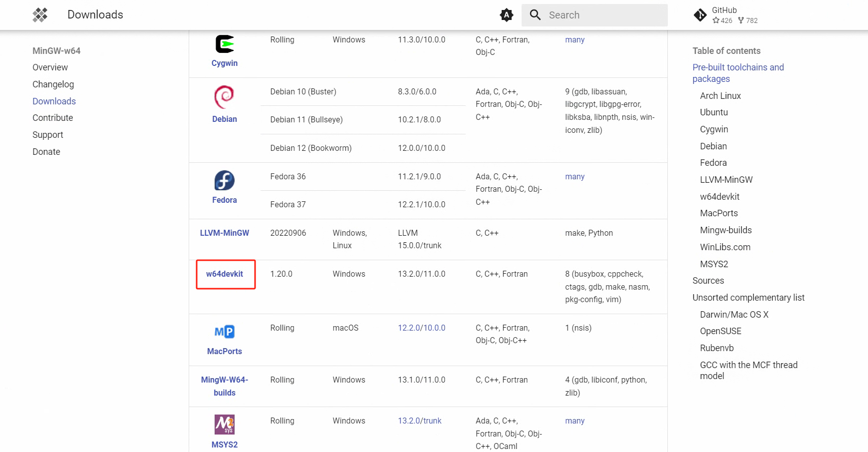The image size is (868, 452).
Task: Jump to w64devkit in table of contents
Action: 719,197
